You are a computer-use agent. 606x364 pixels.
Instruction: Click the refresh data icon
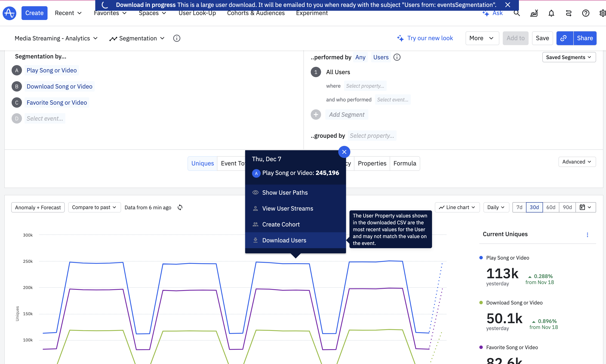[180, 207]
